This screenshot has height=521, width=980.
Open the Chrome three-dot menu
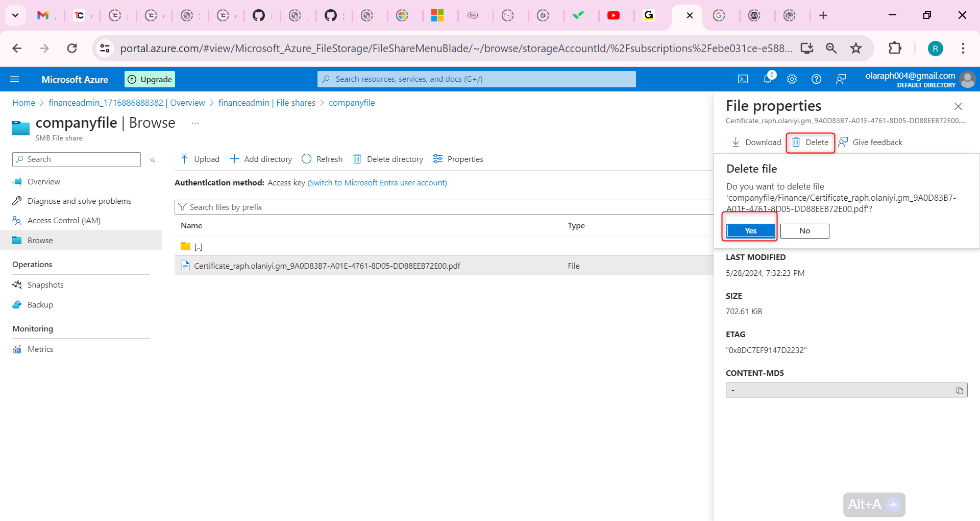pyautogui.click(x=963, y=48)
